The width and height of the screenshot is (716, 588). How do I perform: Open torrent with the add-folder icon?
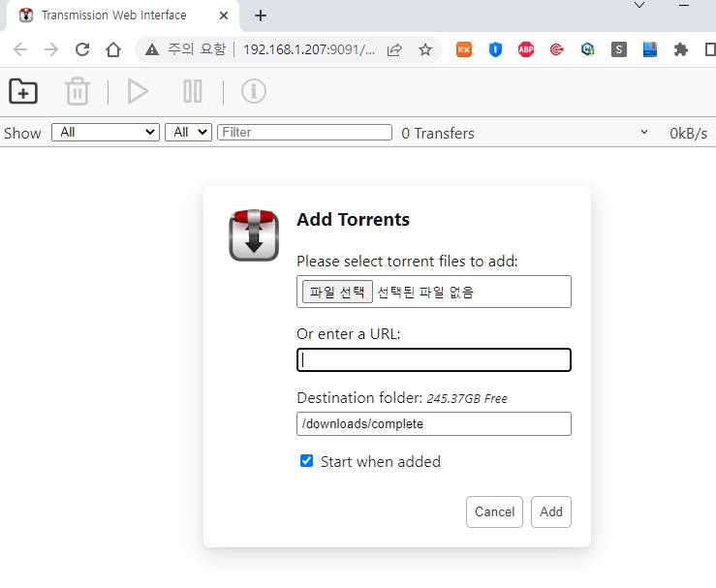click(x=23, y=91)
